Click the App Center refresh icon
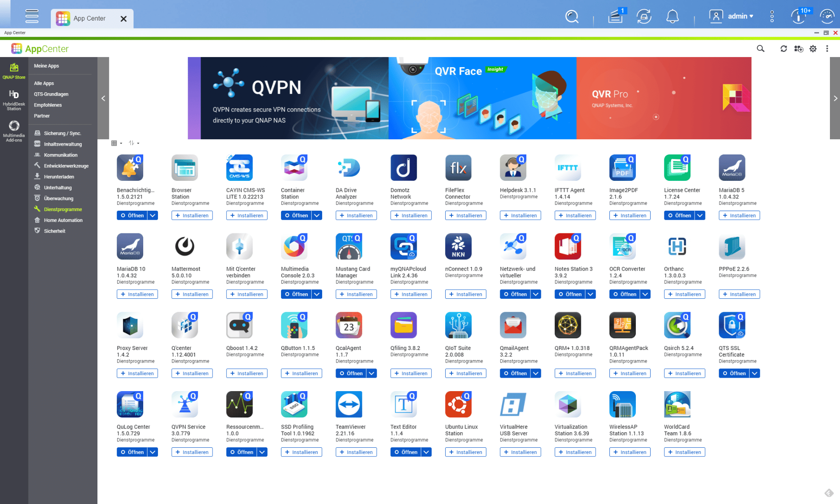The image size is (840, 504). 783,49
